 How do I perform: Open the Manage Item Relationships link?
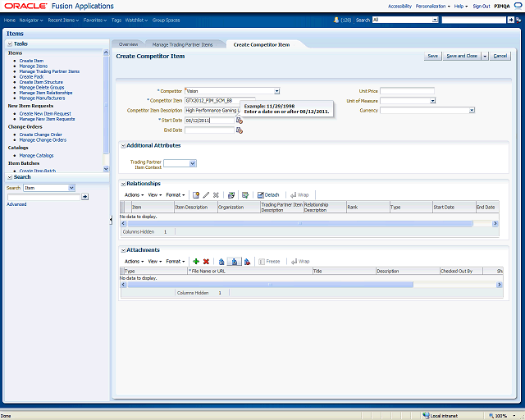46,93
